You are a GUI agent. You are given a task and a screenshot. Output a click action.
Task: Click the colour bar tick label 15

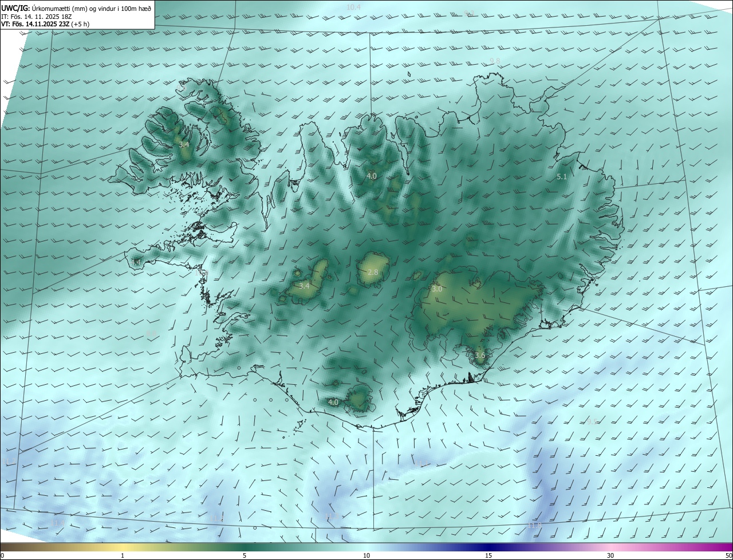pos(488,555)
